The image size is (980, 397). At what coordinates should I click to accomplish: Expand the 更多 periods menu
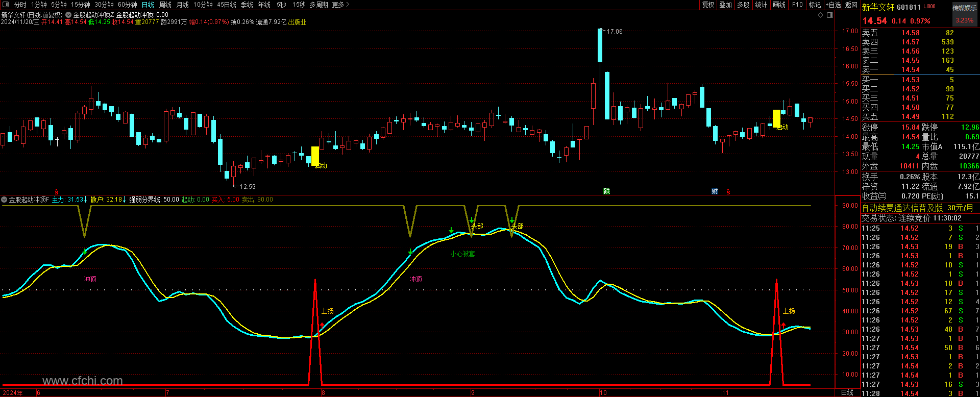(x=340, y=5)
